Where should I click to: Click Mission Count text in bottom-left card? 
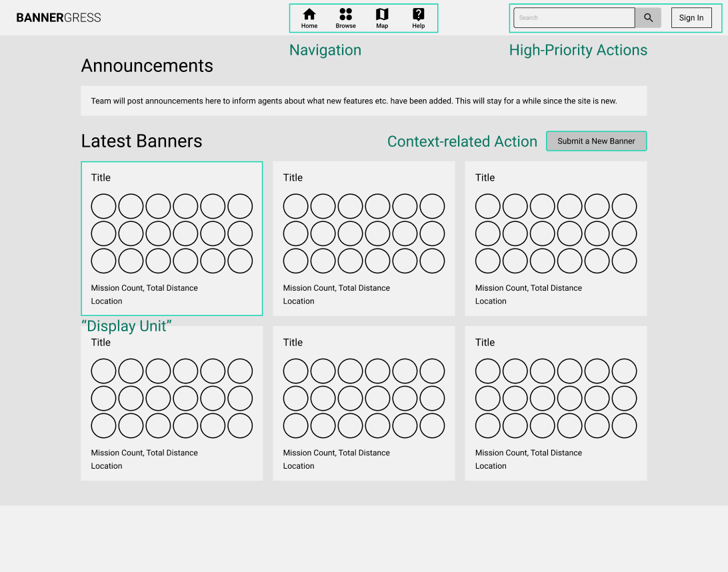point(117,453)
